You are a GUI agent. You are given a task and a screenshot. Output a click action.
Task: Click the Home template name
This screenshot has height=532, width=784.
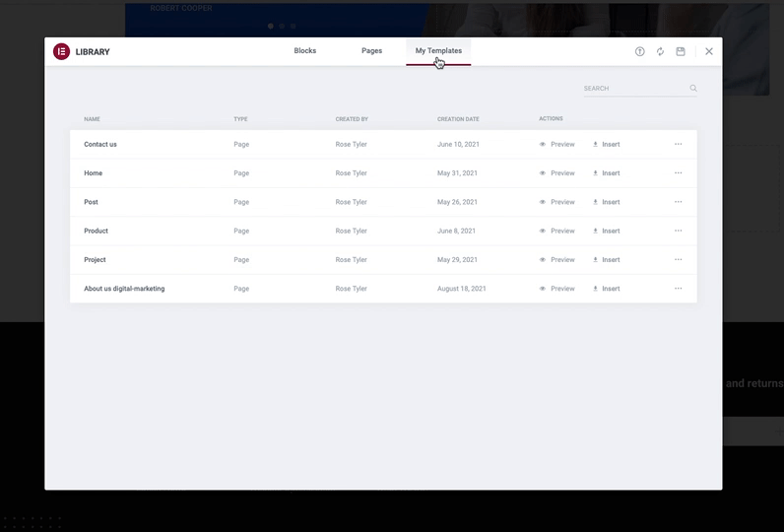click(93, 173)
